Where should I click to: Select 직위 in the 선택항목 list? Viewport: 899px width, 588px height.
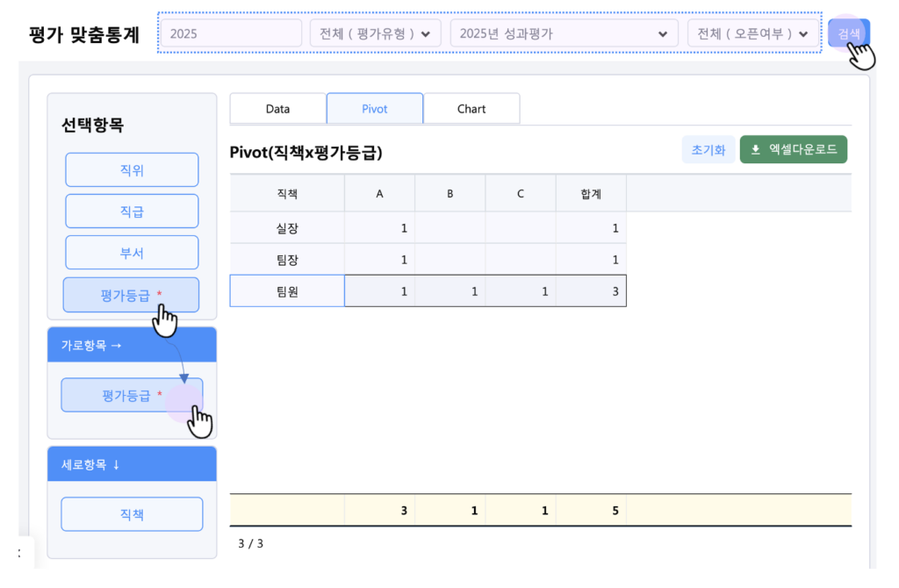pyautogui.click(x=132, y=169)
